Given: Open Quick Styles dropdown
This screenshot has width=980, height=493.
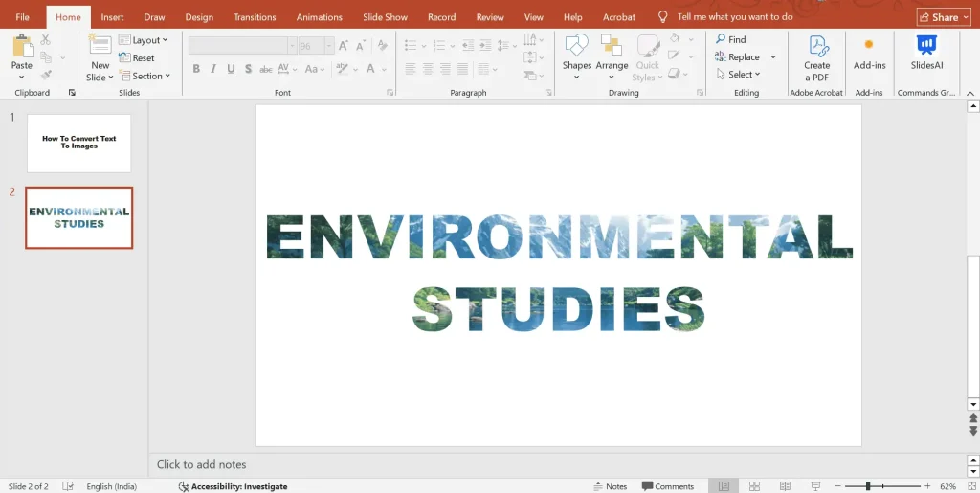Looking at the screenshot, I should (648, 57).
